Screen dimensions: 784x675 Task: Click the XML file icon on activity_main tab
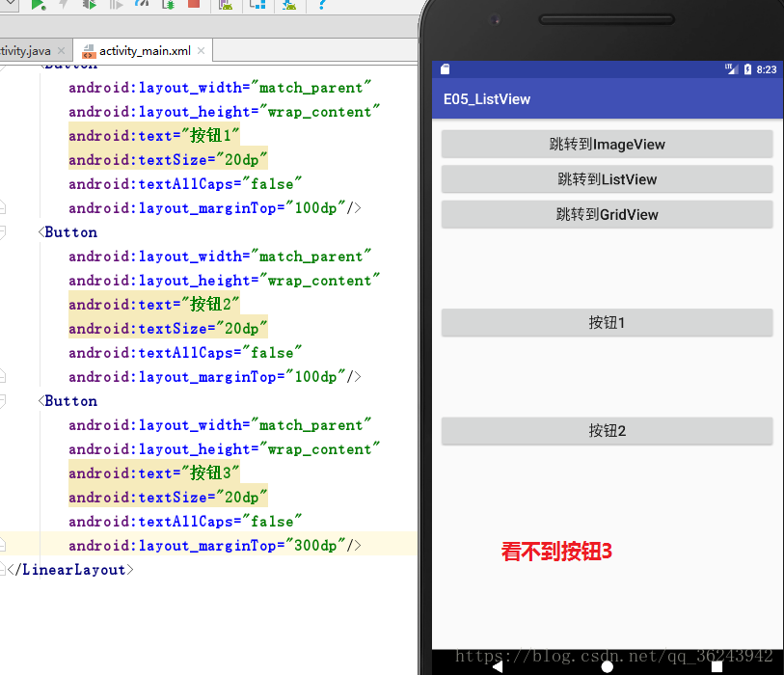(89, 51)
